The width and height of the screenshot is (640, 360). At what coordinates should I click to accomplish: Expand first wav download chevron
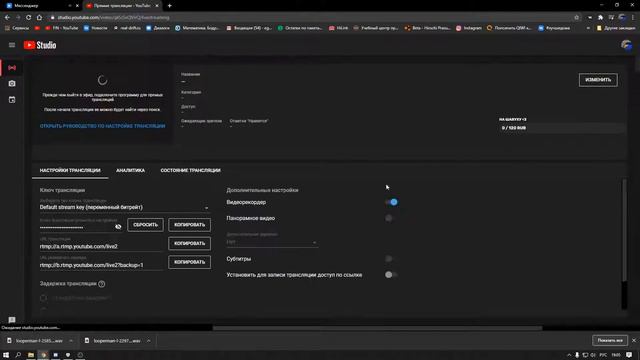click(x=71, y=341)
